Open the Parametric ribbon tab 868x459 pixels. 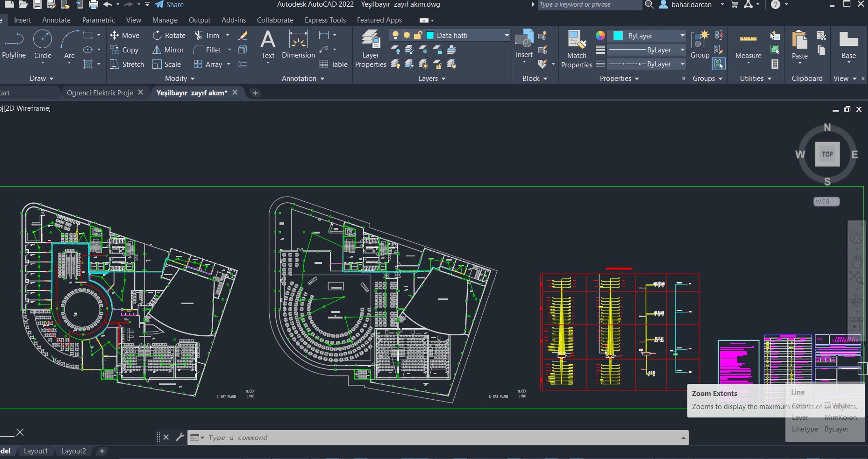click(x=98, y=20)
